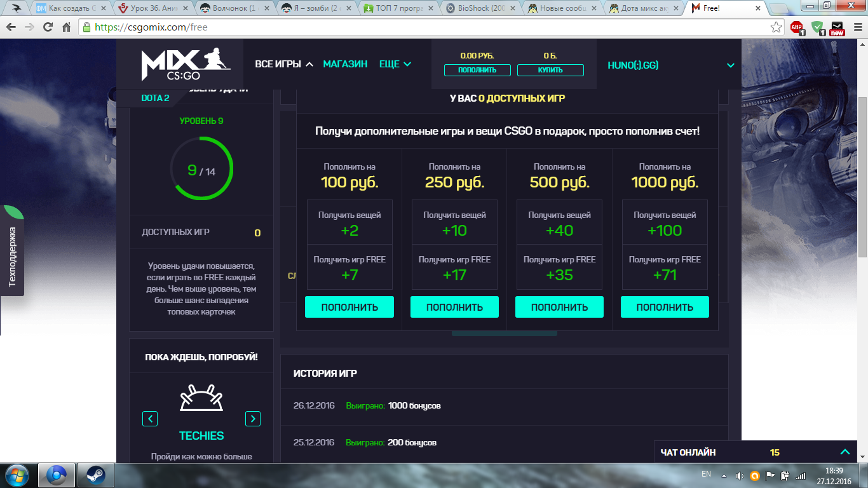This screenshot has width=868, height=488.
Task: Open the Техподдержка support side tab
Action: click(12, 252)
